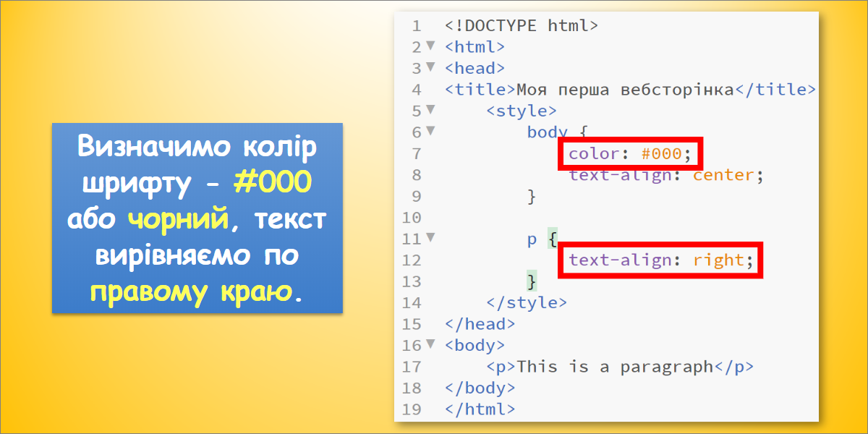Click the DOCTYPE html declaration
Screen dimensions: 868x434
point(522,26)
